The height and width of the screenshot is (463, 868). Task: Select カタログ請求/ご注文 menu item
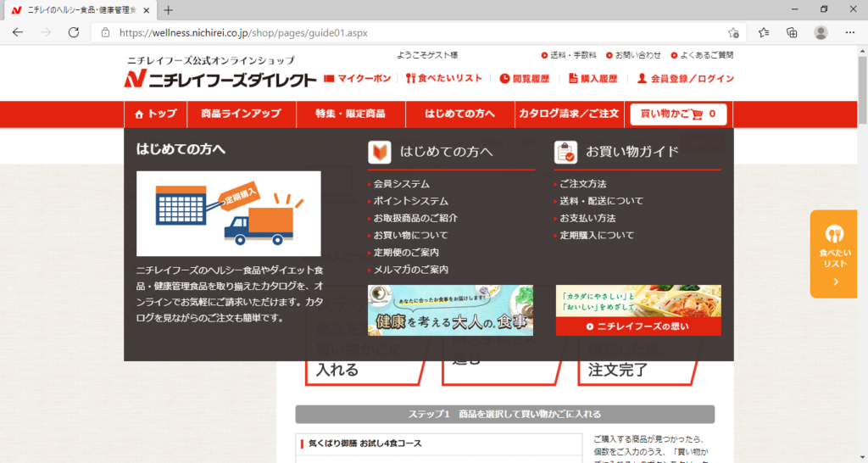(x=568, y=114)
